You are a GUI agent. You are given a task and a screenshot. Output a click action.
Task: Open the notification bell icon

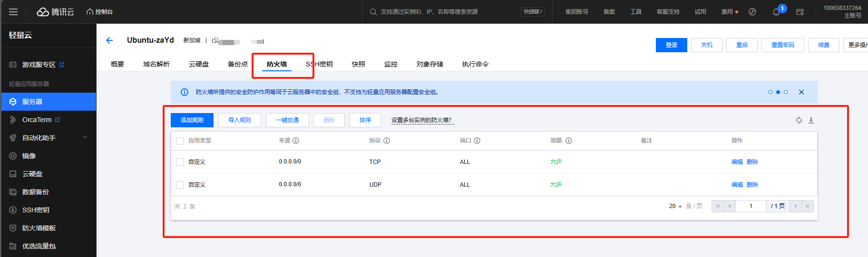click(x=776, y=12)
